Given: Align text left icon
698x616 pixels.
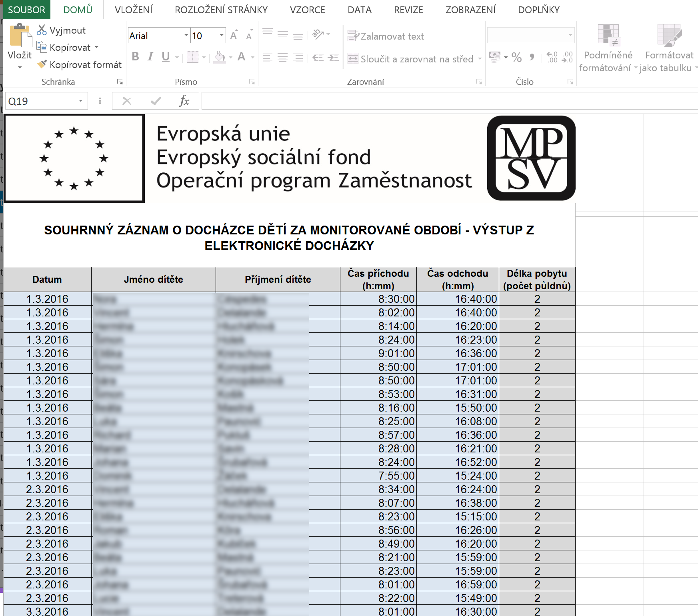Looking at the screenshot, I should (x=268, y=58).
